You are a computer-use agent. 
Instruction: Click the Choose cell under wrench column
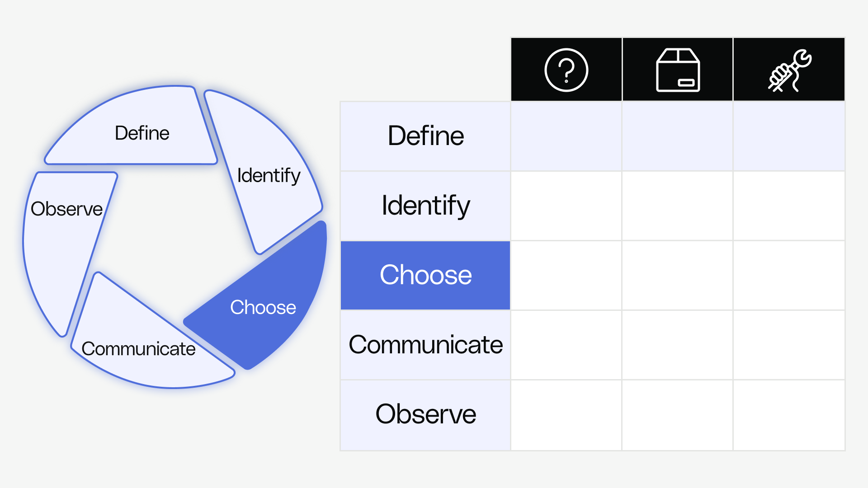[789, 275]
